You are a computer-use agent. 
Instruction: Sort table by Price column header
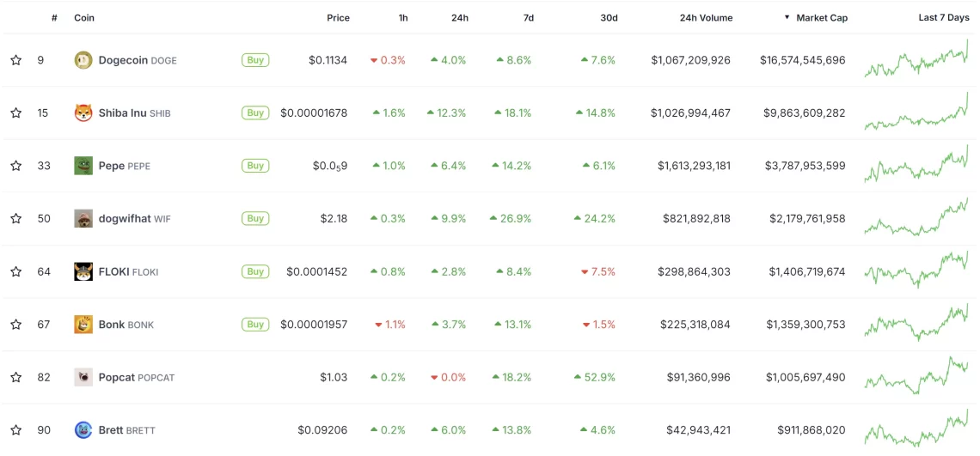tap(338, 18)
